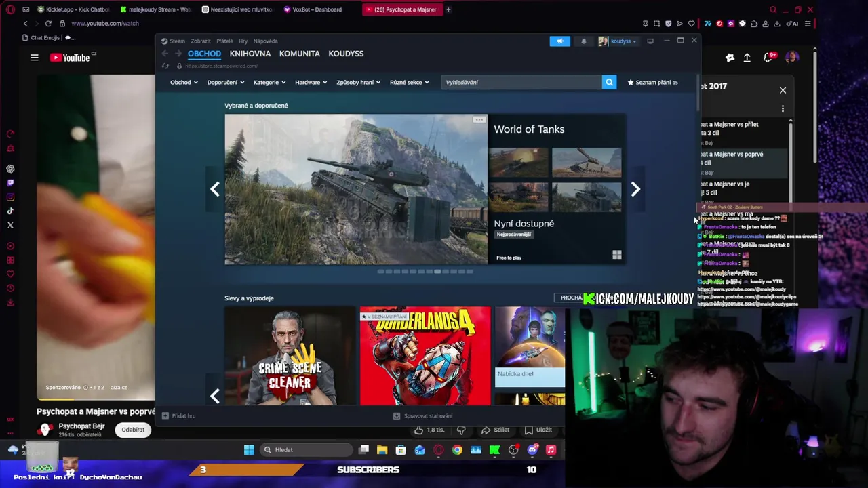868x488 pixels.
Task: Click the Steam store Vyhledávání search field
Action: (521, 82)
